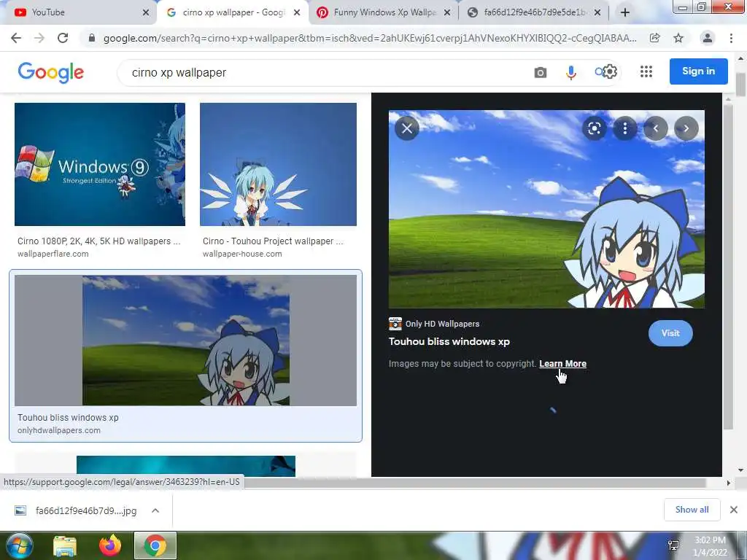Image resolution: width=747 pixels, height=560 pixels.
Task: Open the Chrome profile avatar
Action: click(x=708, y=38)
